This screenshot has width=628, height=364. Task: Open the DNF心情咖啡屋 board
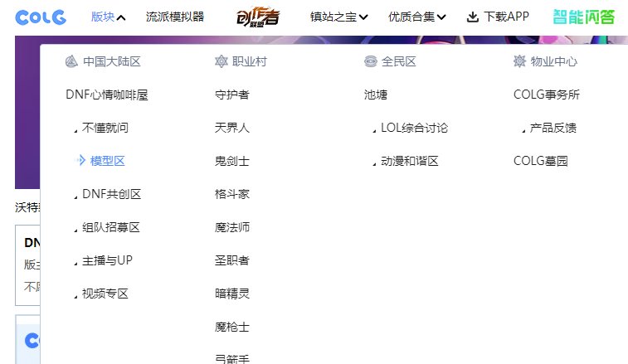point(106,95)
